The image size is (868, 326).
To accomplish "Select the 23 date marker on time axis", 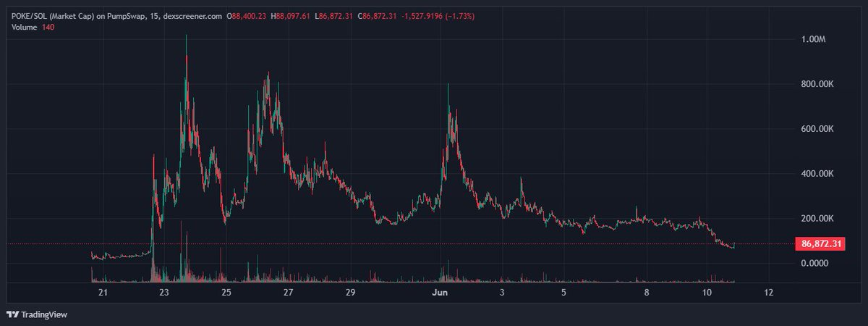I will pos(165,293).
